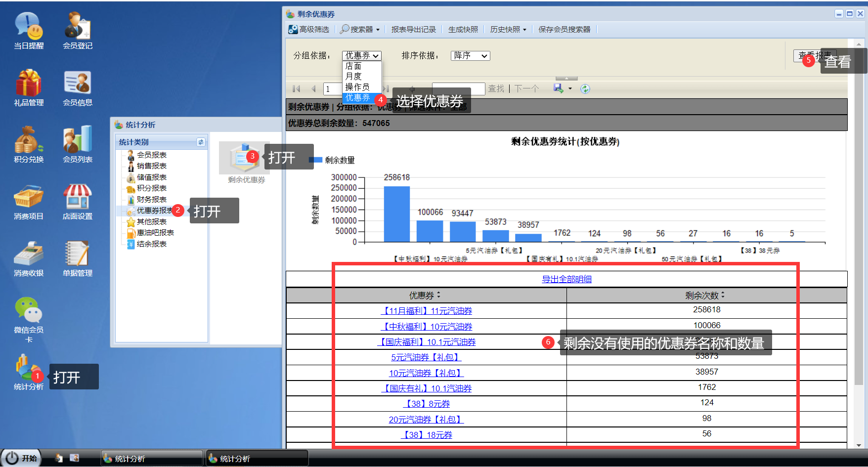Click 报表导出记录 in the toolbar
Image resolution: width=868 pixels, height=467 pixels.
point(414,30)
